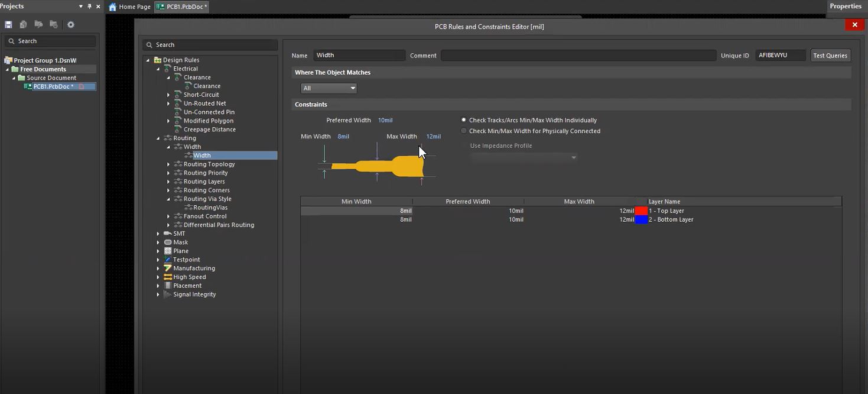Select Check Min/Max Width for Physically Connected
The width and height of the screenshot is (868, 394).
click(x=464, y=131)
